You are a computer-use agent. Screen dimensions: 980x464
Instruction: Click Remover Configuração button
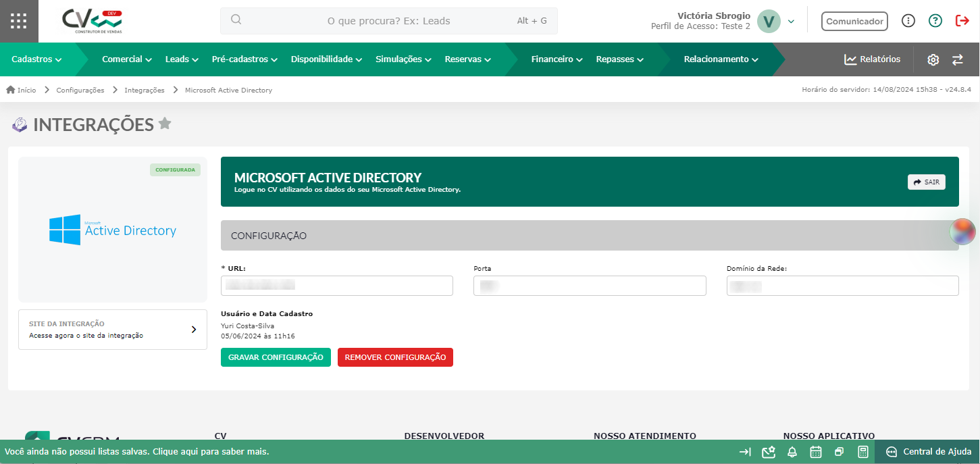(x=395, y=357)
